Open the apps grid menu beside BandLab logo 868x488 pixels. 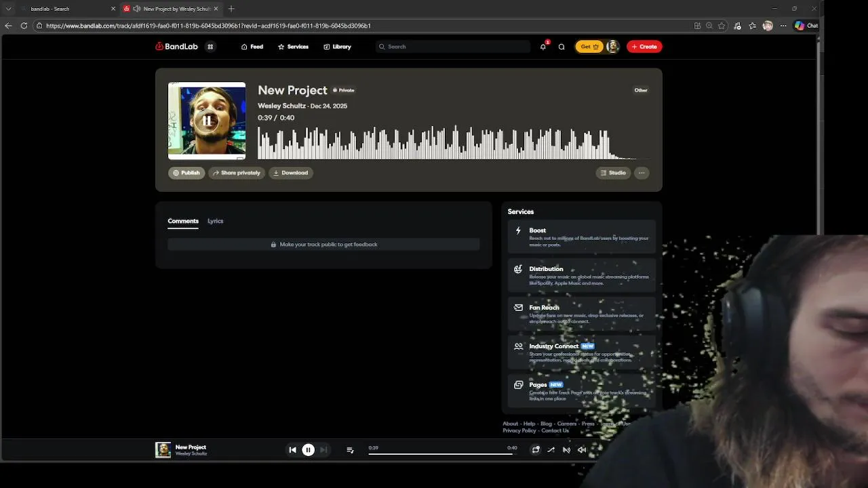click(x=210, y=47)
